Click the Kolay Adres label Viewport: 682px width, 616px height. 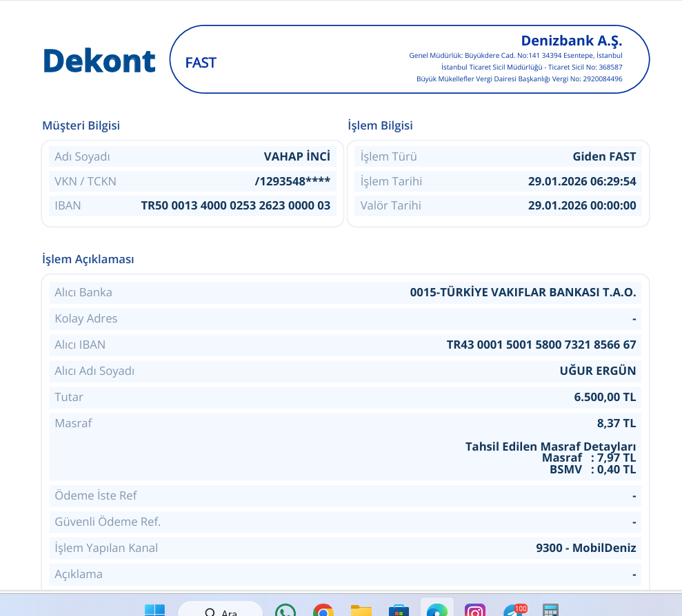pyautogui.click(x=86, y=318)
